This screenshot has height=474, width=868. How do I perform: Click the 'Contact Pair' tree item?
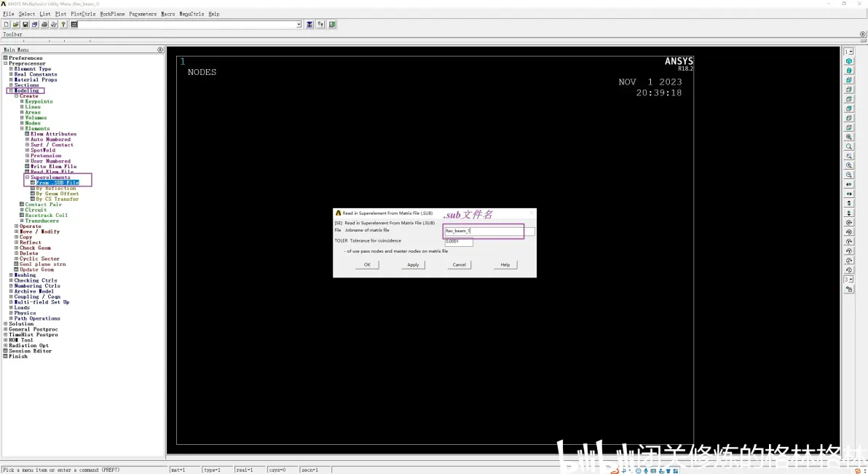click(43, 205)
